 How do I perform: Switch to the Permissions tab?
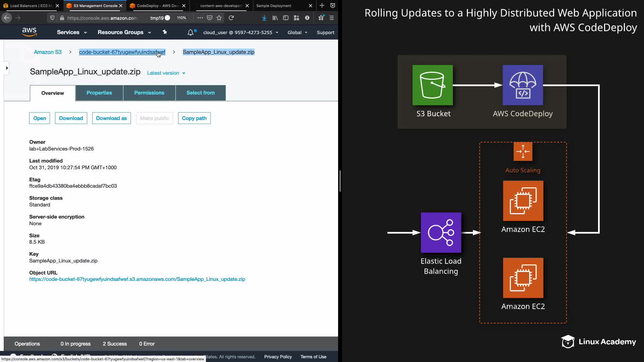click(149, 93)
